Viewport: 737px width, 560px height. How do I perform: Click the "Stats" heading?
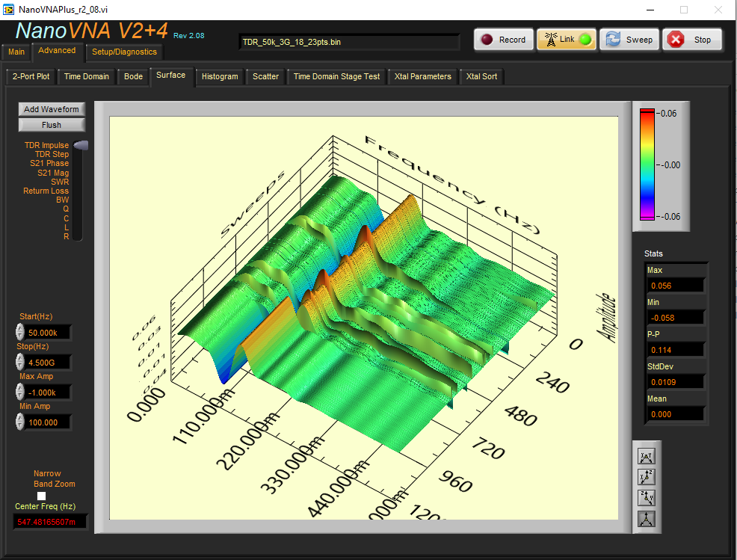653,253
